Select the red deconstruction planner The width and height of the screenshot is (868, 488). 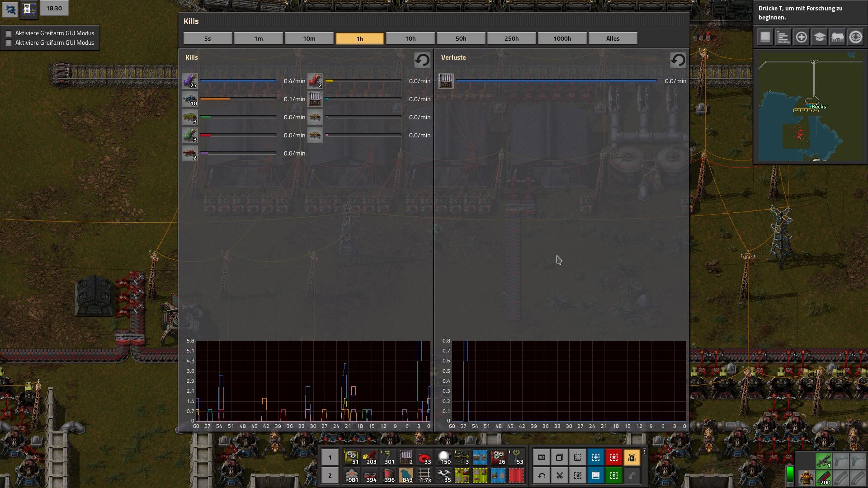pyautogui.click(x=614, y=457)
